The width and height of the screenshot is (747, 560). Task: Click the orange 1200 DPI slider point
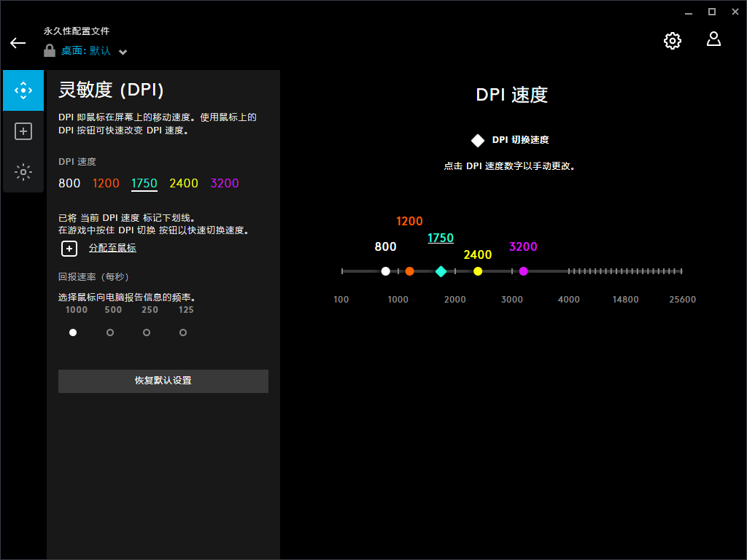point(409,271)
